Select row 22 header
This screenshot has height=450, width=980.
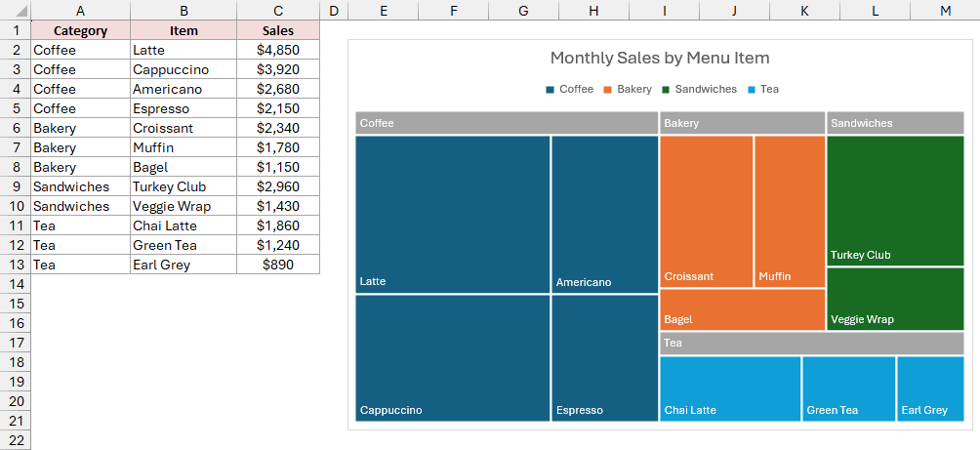(16, 439)
